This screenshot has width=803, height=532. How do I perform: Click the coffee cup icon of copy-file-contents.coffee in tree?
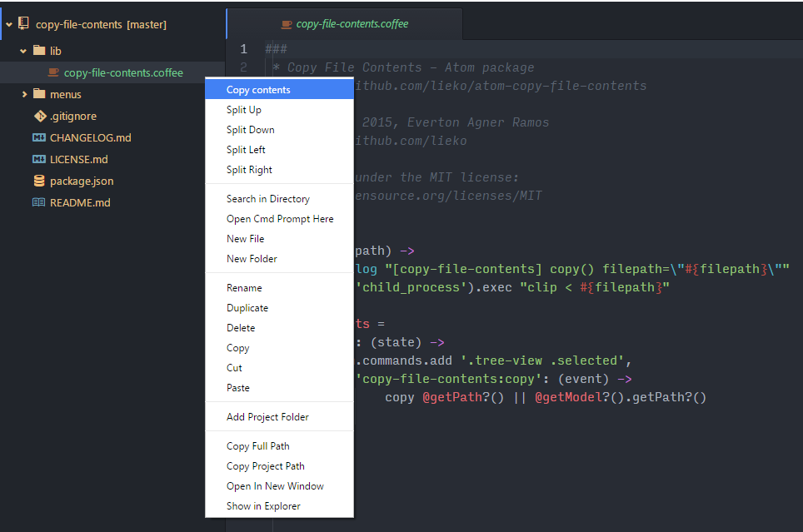(53, 72)
